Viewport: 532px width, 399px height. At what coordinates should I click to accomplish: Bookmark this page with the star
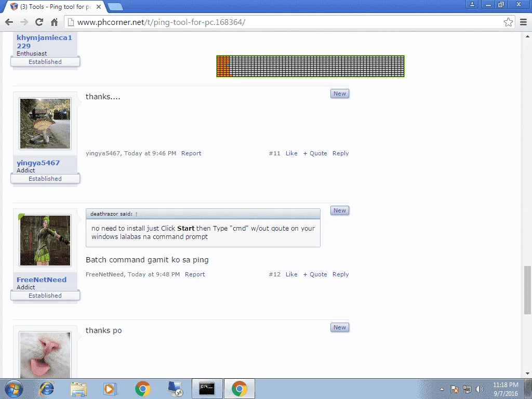click(x=508, y=22)
